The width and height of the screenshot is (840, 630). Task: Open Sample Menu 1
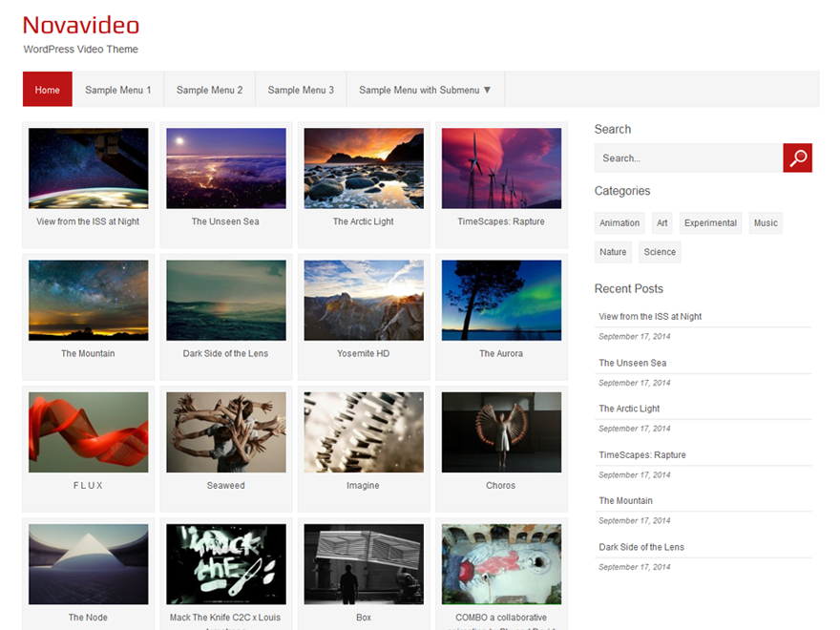tap(118, 90)
